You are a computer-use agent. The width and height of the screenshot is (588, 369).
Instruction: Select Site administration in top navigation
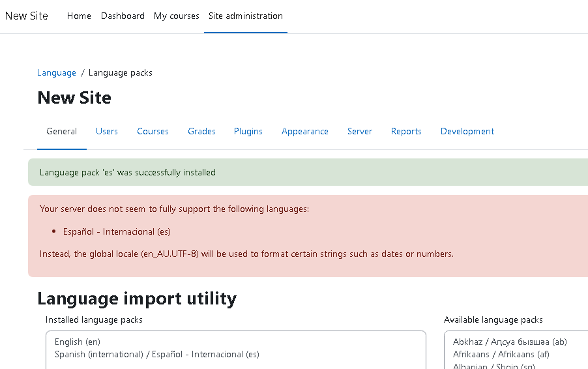click(246, 16)
